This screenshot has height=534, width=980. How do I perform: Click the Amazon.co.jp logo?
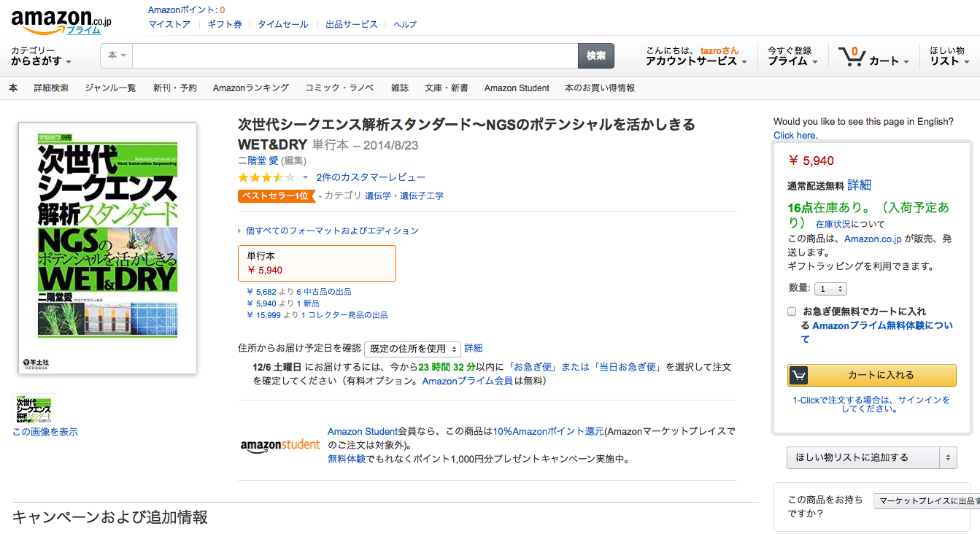(x=61, y=22)
